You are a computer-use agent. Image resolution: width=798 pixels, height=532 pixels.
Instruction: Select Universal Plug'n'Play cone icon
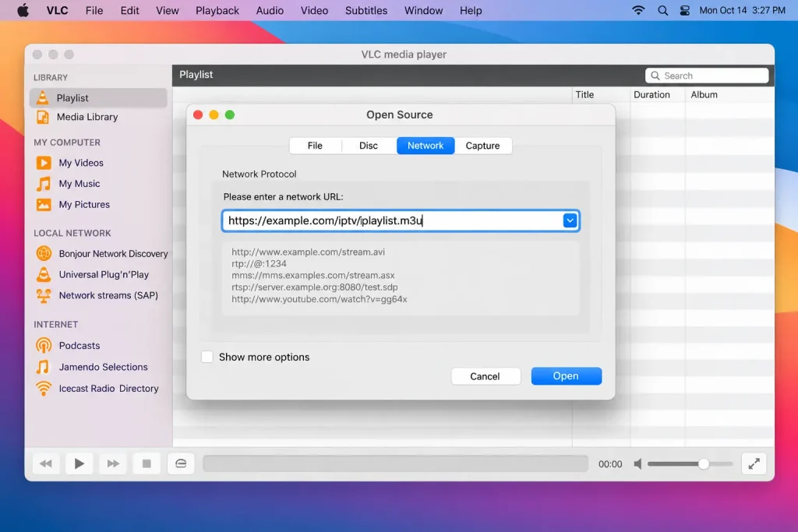(x=44, y=275)
